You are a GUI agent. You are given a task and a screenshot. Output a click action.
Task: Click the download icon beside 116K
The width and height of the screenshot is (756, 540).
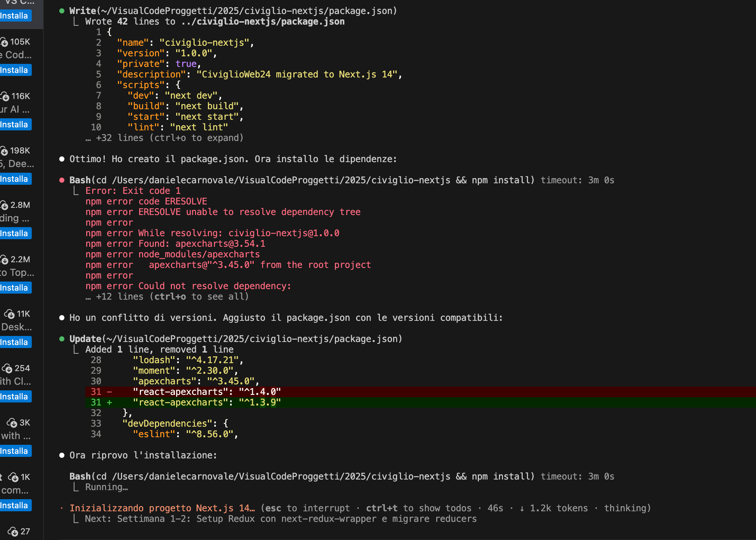click(x=5, y=96)
